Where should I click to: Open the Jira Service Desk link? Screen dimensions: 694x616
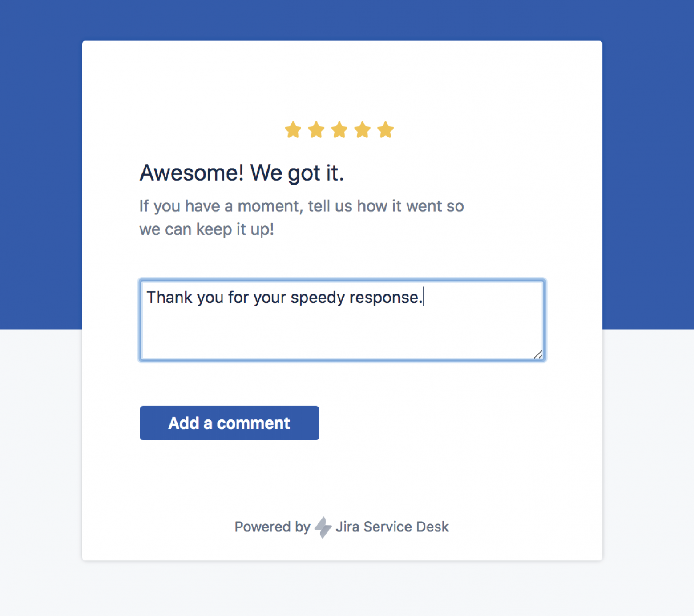[393, 527]
